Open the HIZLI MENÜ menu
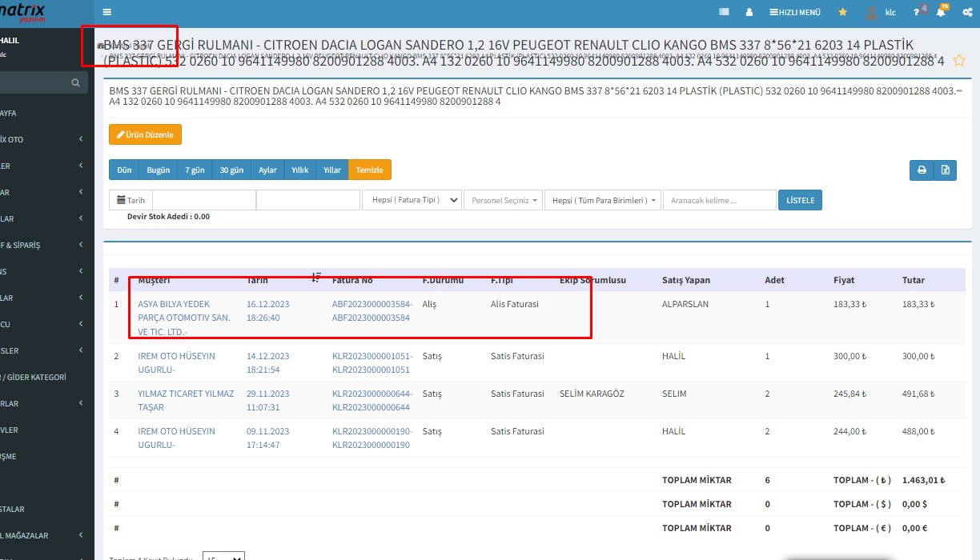The height and width of the screenshot is (560, 980). point(795,12)
